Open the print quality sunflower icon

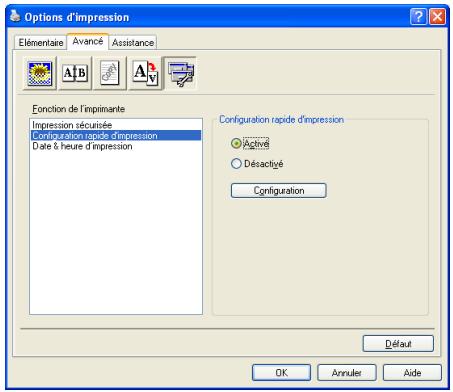40,73
